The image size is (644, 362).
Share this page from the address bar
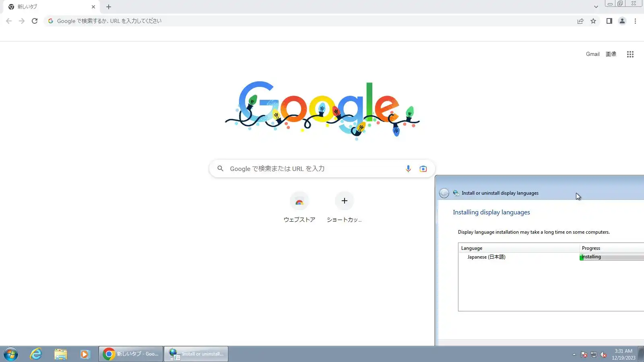[580, 21]
